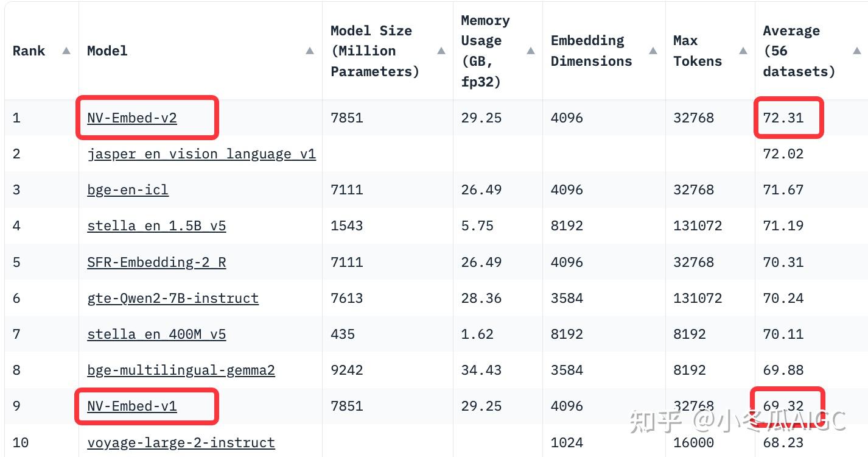Expand sort options via Model column triangle

click(x=310, y=51)
